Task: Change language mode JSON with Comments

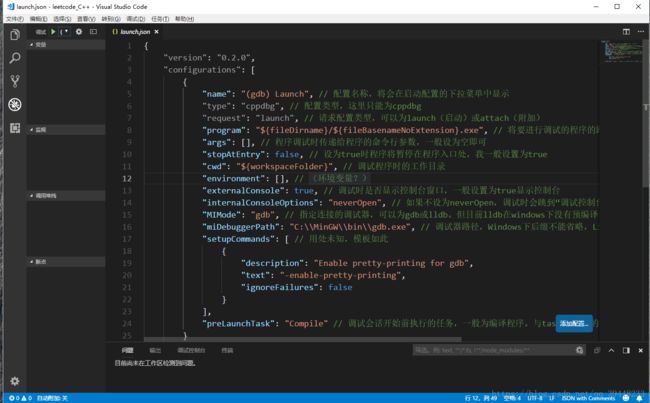Action: (588, 398)
